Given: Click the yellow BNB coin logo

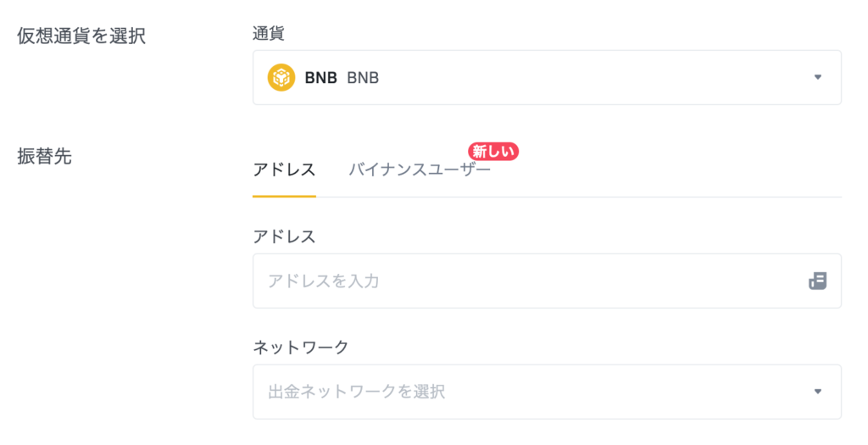Looking at the screenshot, I should (281, 77).
